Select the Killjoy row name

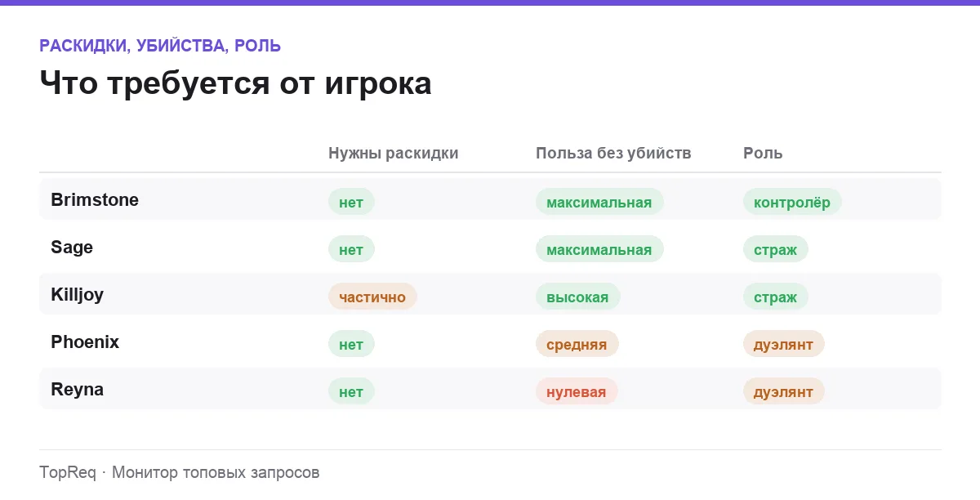[x=77, y=295]
